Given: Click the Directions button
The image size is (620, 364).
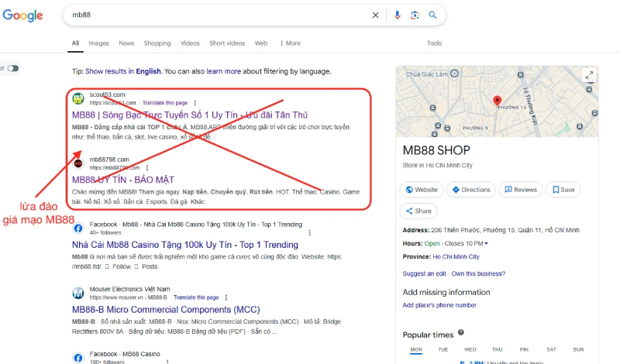Looking at the screenshot, I should click(x=471, y=190).
